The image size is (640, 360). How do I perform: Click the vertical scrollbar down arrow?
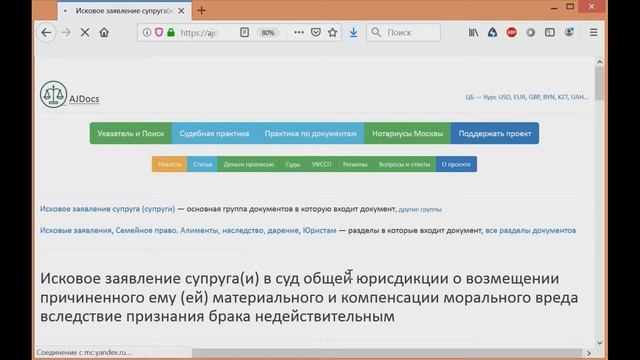(599, 343)
